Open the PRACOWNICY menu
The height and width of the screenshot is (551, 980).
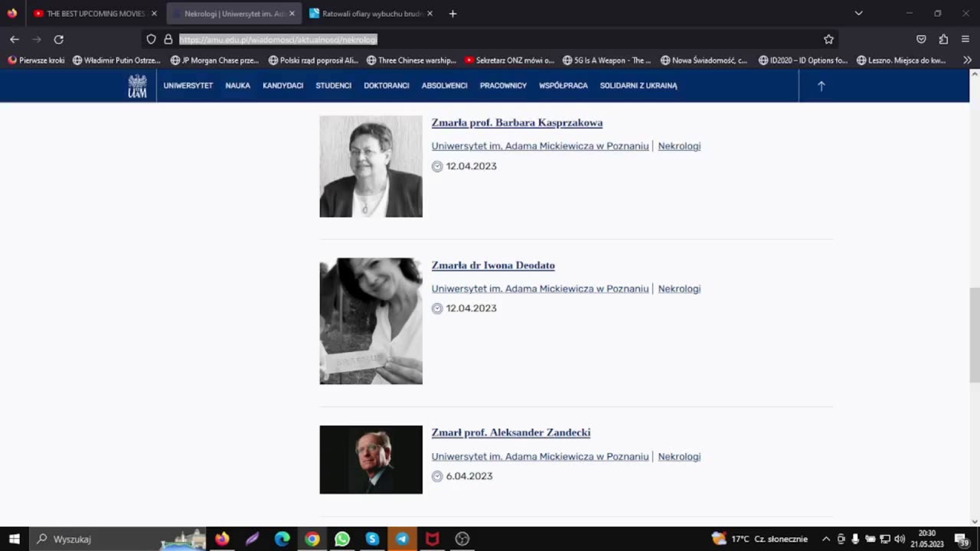(x=503, y=86)
